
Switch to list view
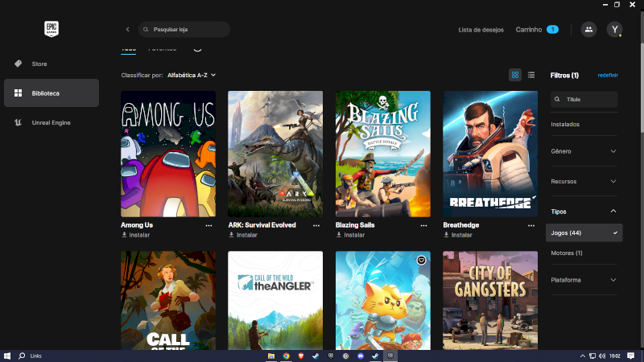pos(531,75)
